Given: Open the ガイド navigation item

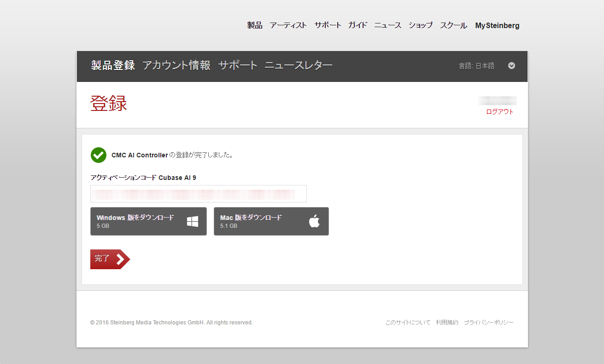Looking at the screenshot, I should [x=358, y=26].
